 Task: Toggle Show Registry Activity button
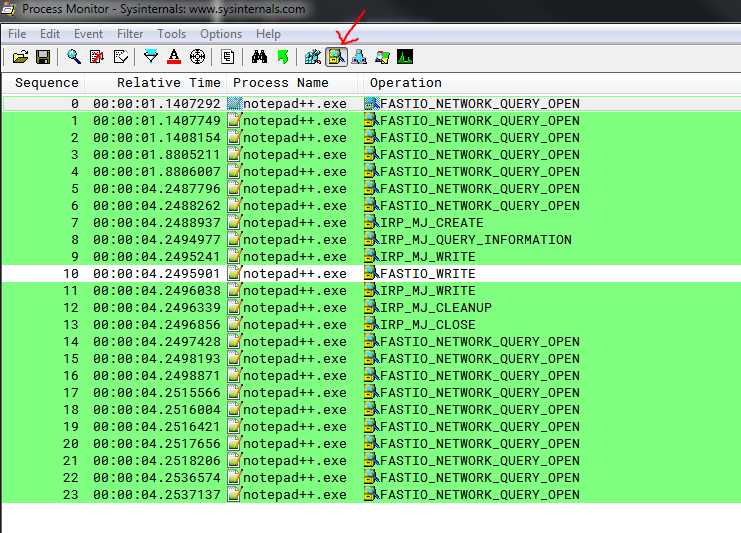(x=313, y=57)
